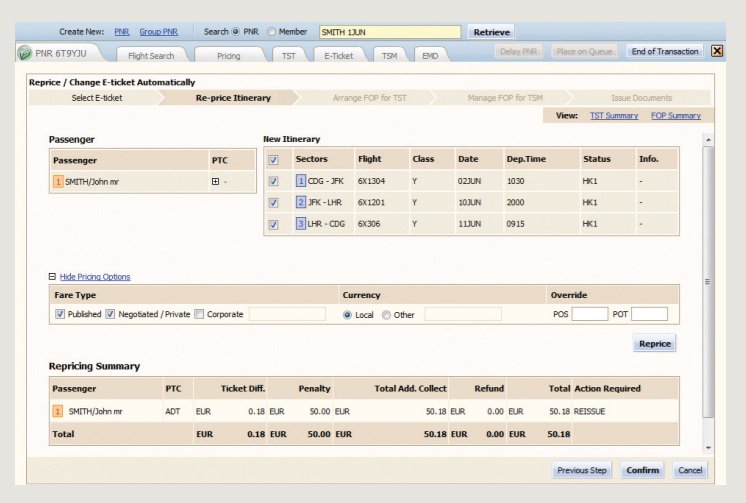Click the Issue Documents step

641,98
